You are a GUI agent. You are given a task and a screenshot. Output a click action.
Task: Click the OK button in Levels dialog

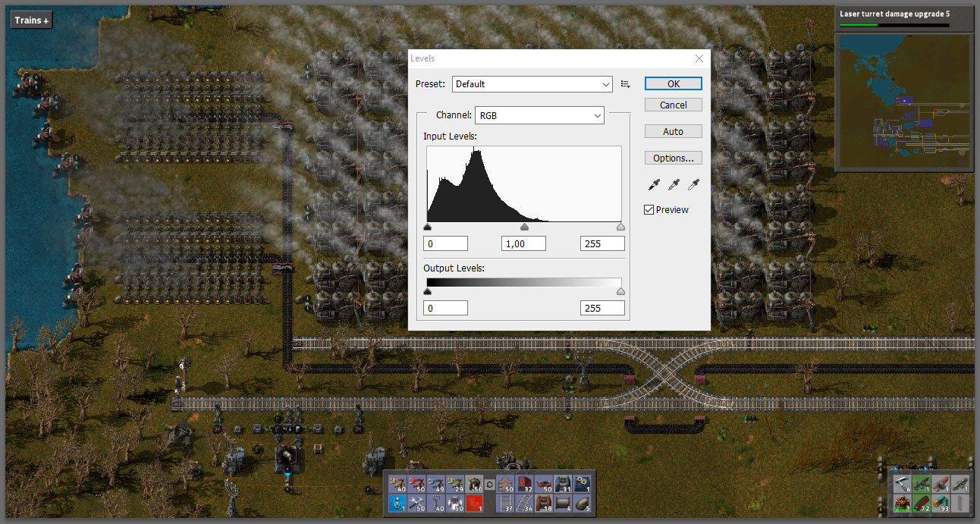click(x=674, y=83)
